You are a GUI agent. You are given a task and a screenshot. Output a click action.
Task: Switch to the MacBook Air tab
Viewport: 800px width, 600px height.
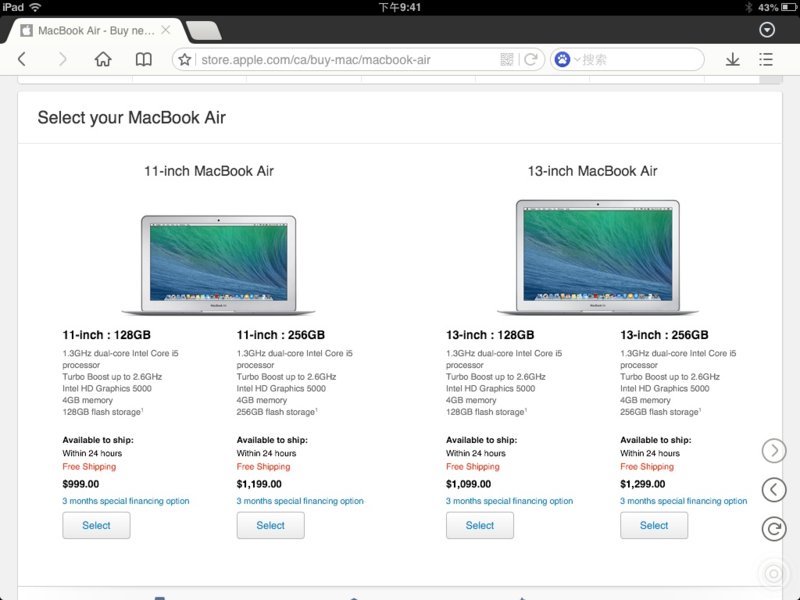click(x=95, y=30)
